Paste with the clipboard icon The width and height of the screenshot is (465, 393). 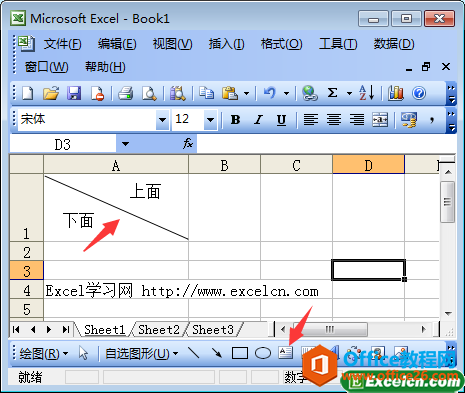tap(230, 93)
